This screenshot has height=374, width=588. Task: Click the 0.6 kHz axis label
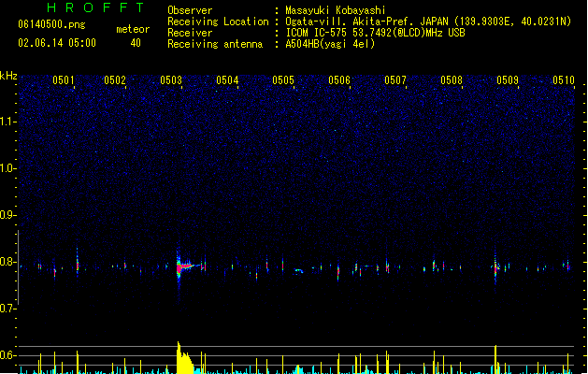click(7, 355)
